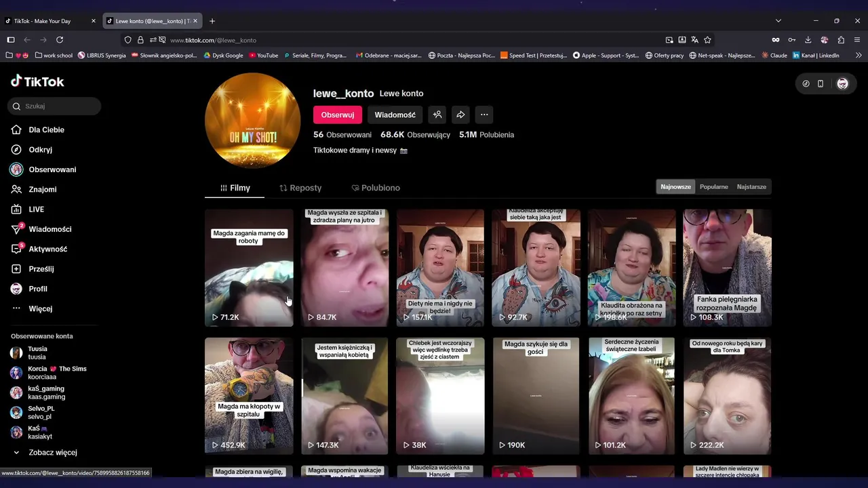Open video Fanka pielęgniarka rozpoznała Magdę
This screenshot has height=488, width=868.
point(727,268)
